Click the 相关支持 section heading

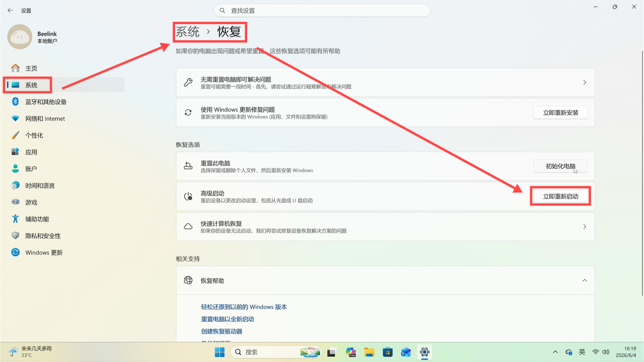188,259
